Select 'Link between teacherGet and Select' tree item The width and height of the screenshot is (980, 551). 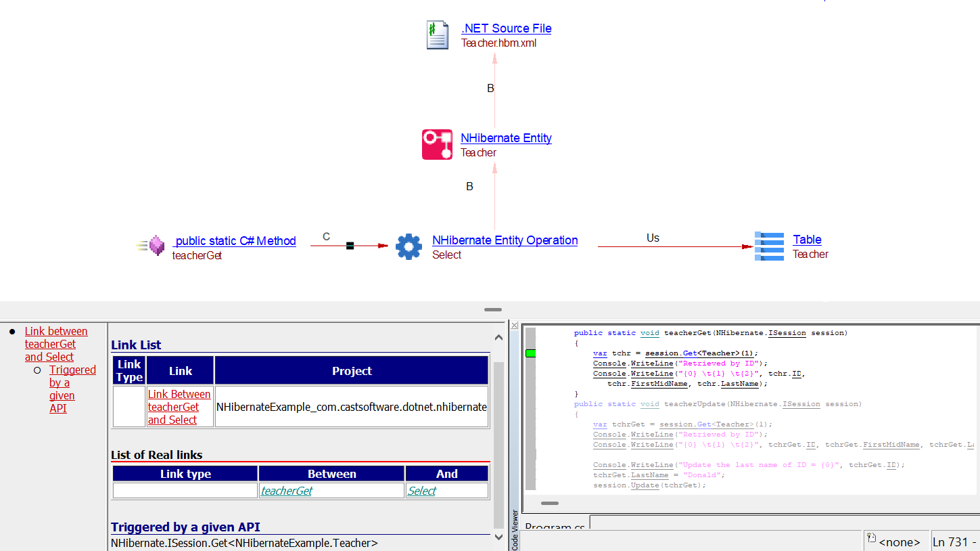(x=56, y=344)
